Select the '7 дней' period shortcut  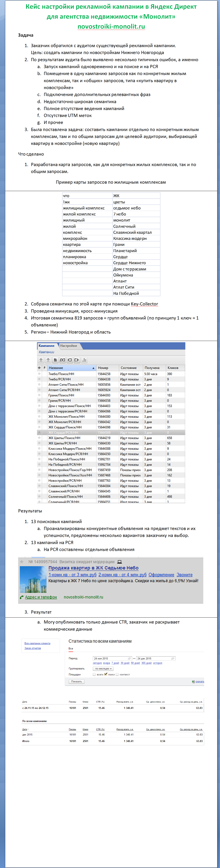pyautogui.click(x=115, y=663)
